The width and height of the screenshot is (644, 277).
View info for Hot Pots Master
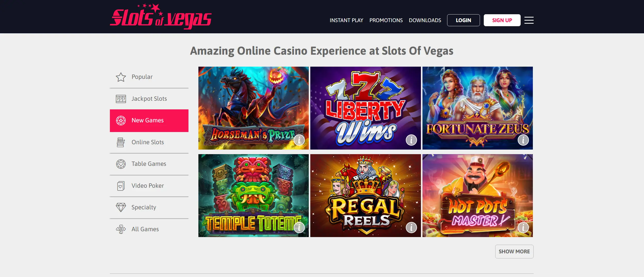click(523, 227)
